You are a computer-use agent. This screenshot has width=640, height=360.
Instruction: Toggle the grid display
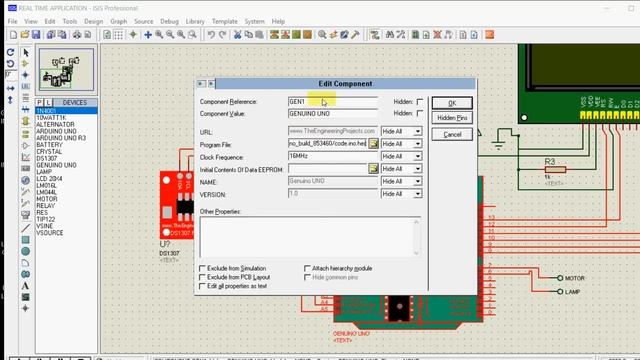tap(118, 35)
